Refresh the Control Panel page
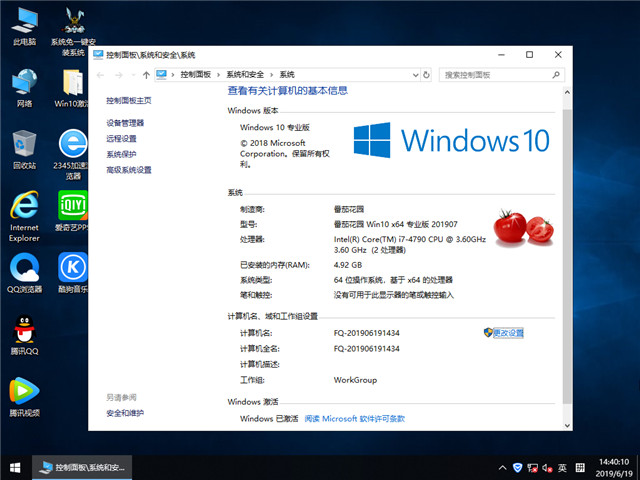This screenshot has height=480, width=640. [x=427, y=75]
